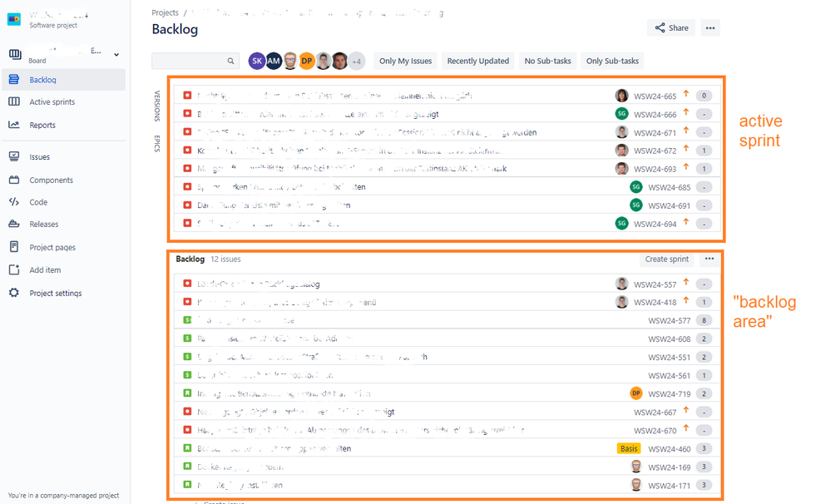Click the Project pages document icon

click(x=14, y=247)
